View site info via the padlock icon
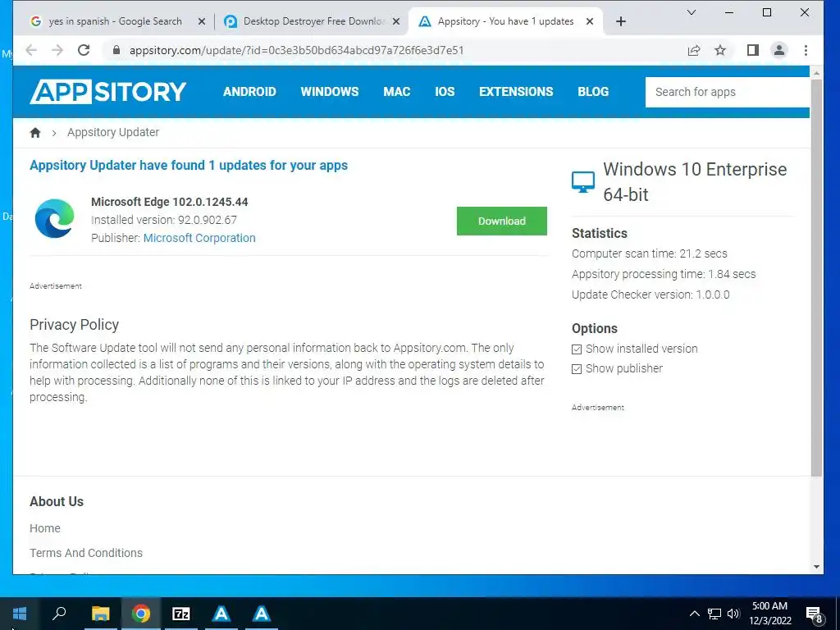This screenshot has height=630, width=840. tap(116, 50)
